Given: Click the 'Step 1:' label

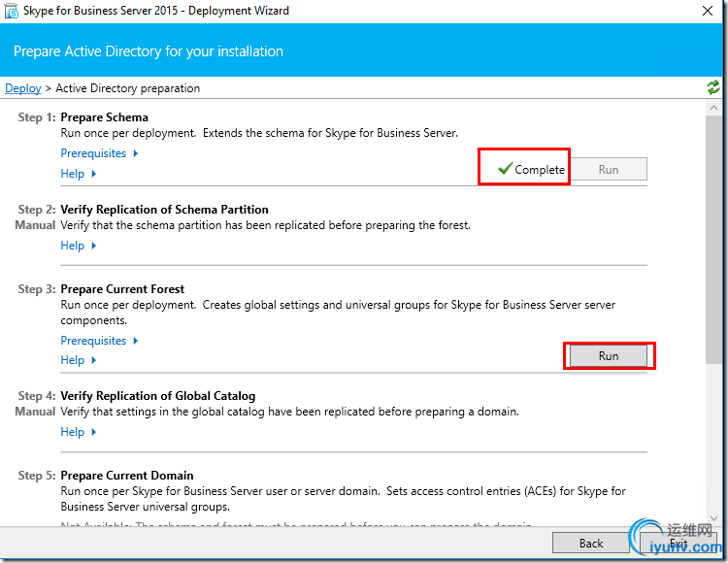Looking at the screenshot, I should tap(37, 117).
